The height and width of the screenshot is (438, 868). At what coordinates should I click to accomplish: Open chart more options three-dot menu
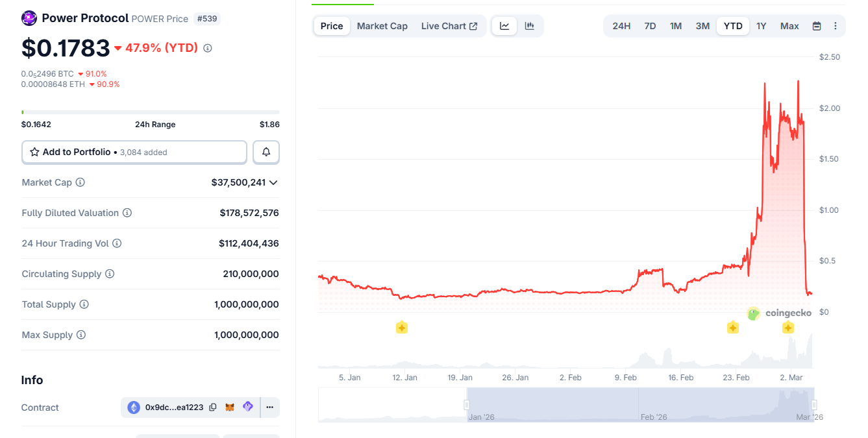tap(835, 26)
